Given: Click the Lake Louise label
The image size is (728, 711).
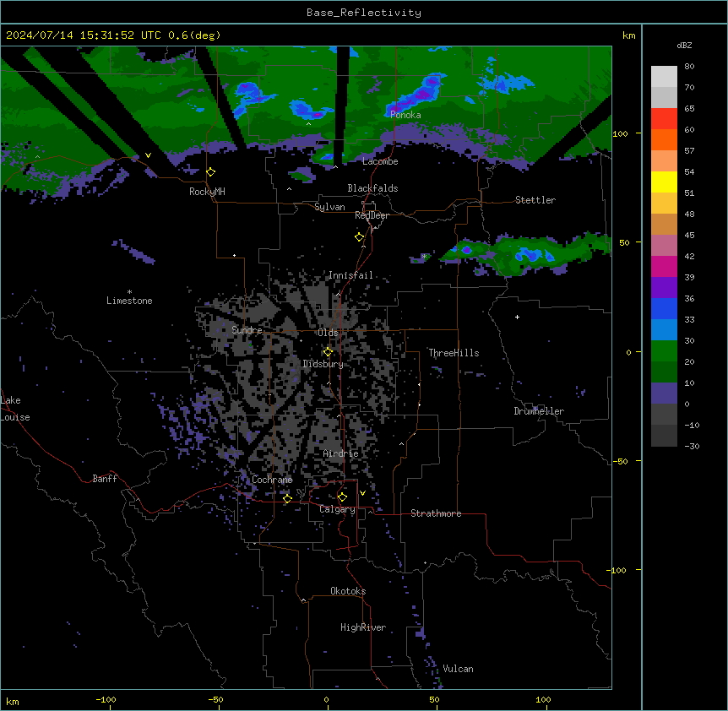Looking at the screenshot, I should [x=15, y=409].
